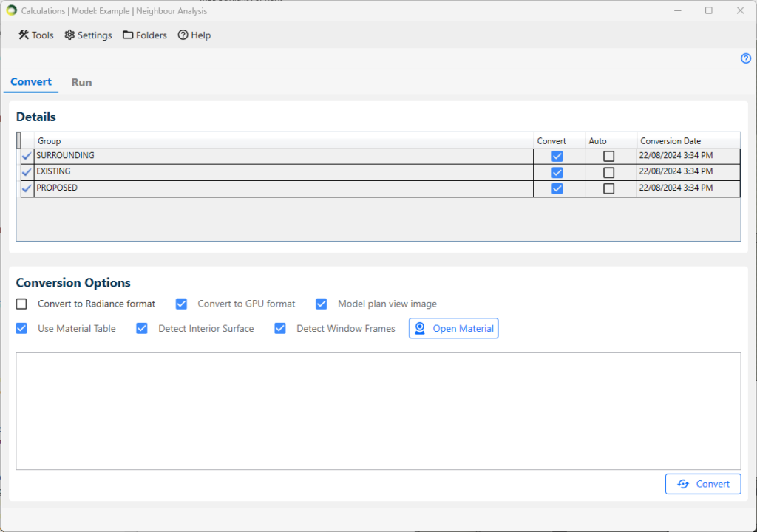Click the Conversion Date column header
Screen dimensions: 757x532
click(671, 140)
